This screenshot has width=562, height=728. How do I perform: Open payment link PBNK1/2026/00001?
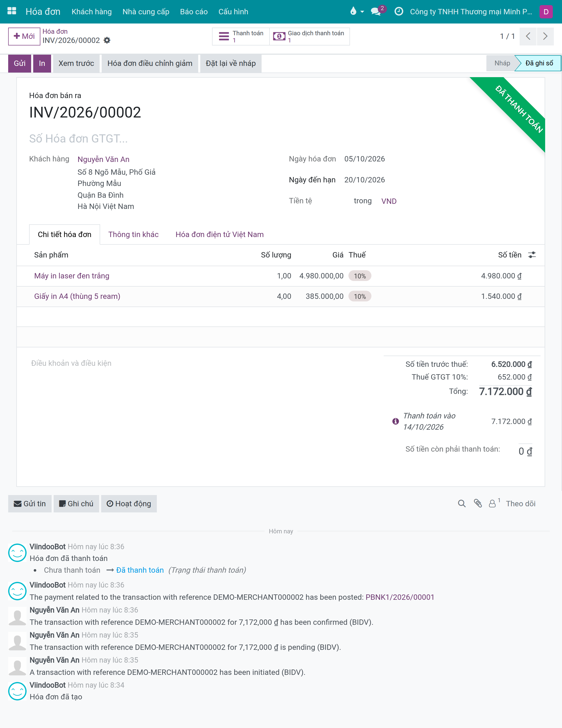(x=400, y=597)
